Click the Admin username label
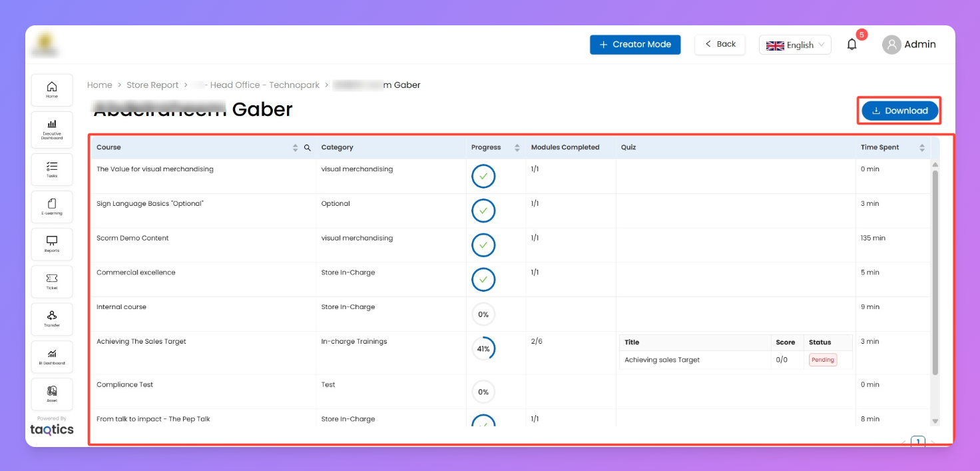The image size is (980, 471). point(920,45)
